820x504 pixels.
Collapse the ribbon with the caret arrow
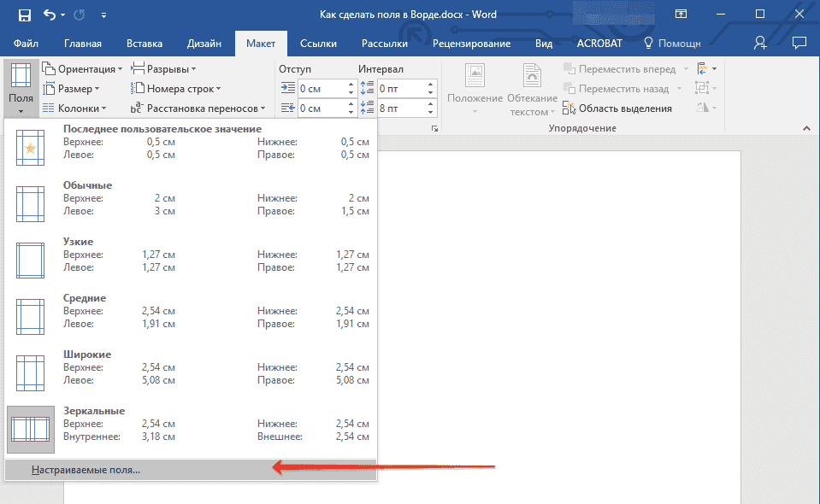tap(805, 128)
